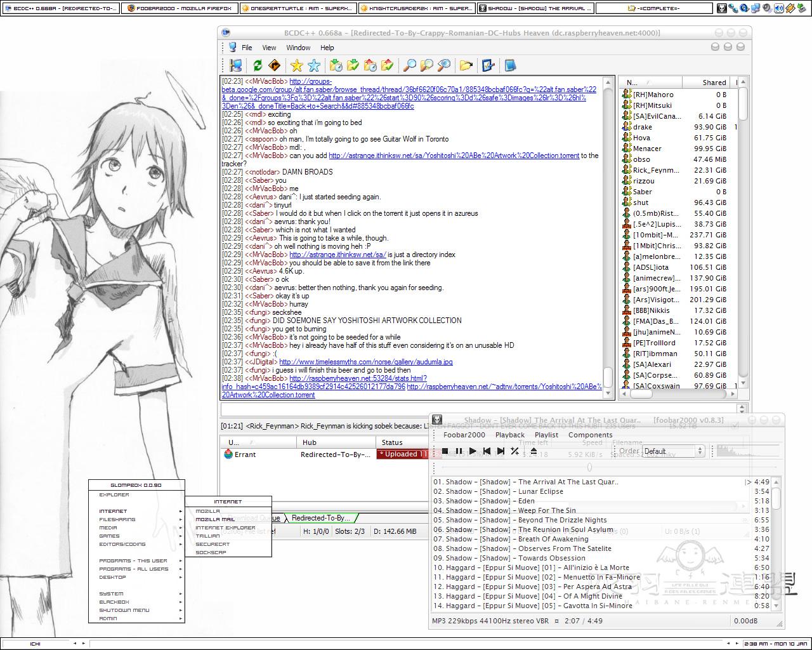
Task: Open the Order combo box set to Default
Action: [673, 451]
